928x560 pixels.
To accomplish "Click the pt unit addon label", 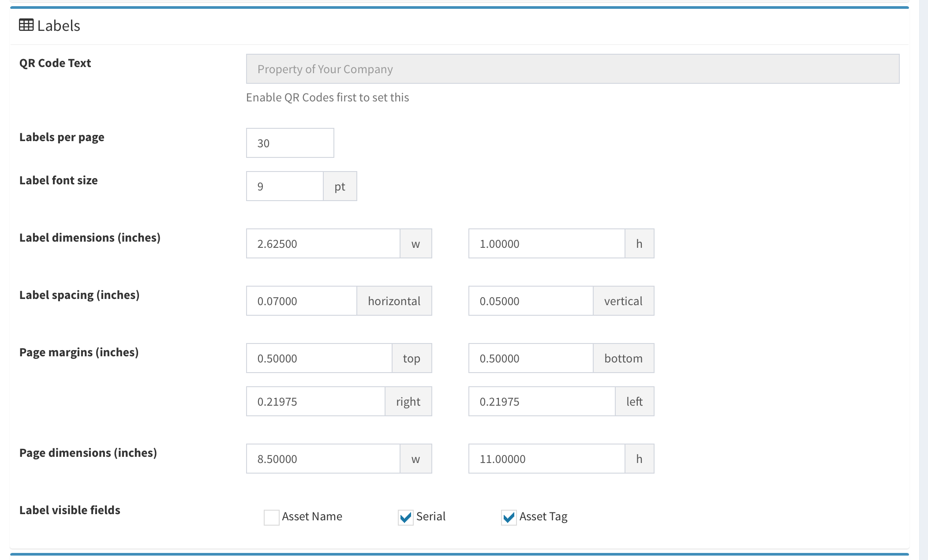I will 340,186.
